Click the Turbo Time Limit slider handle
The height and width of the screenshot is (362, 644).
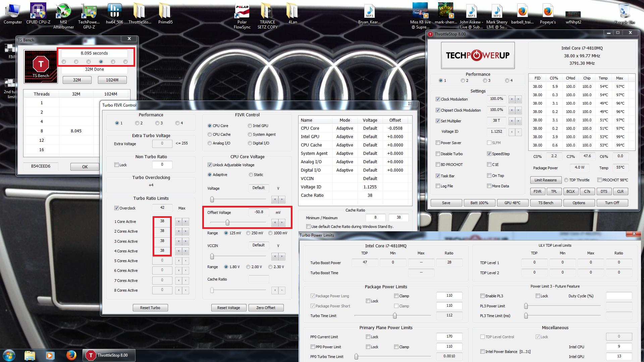pyautogui.click(x=395, y=316)
